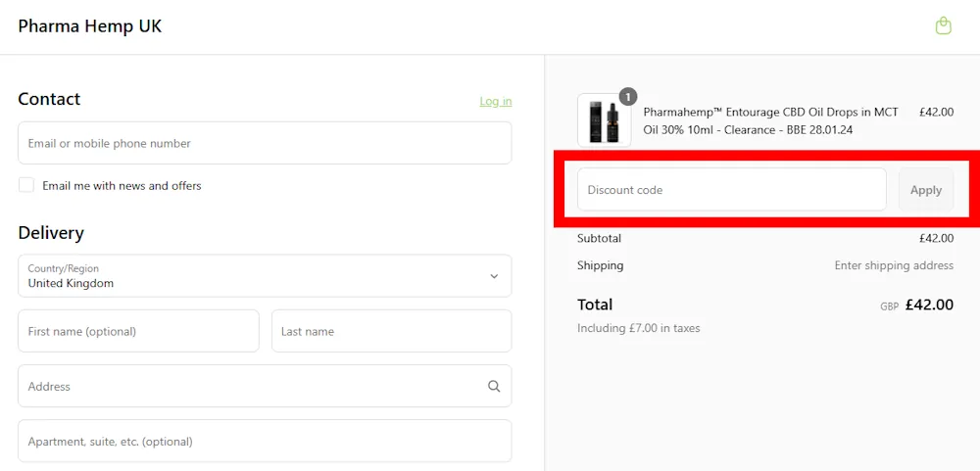Click the search icon in Address field
The width and height of the screenshot is (980, 471).
click(x=494, y=386)
